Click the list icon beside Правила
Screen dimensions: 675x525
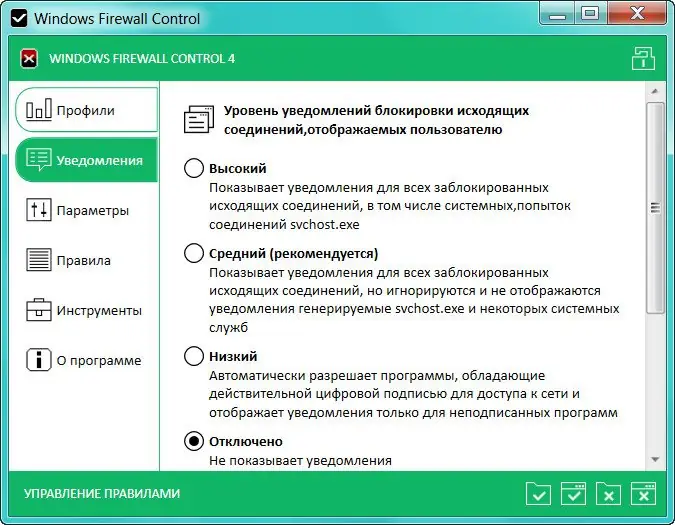[39, 259]
